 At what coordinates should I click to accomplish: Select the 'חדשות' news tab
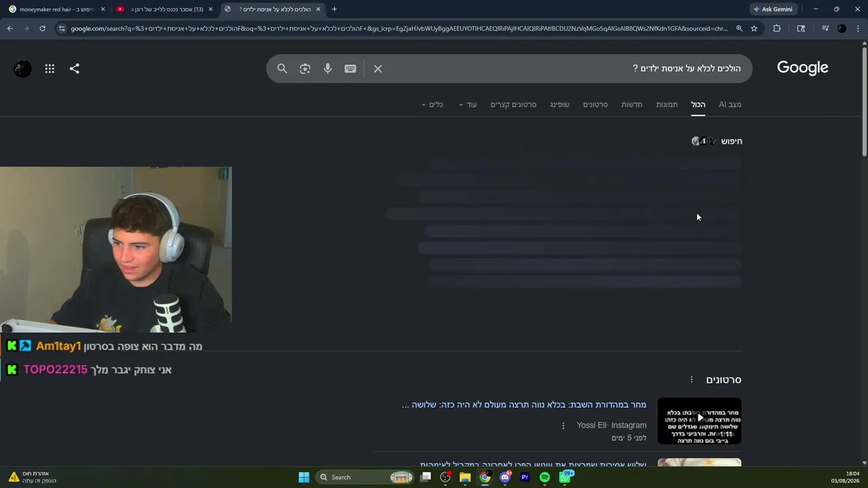[632, 104]
